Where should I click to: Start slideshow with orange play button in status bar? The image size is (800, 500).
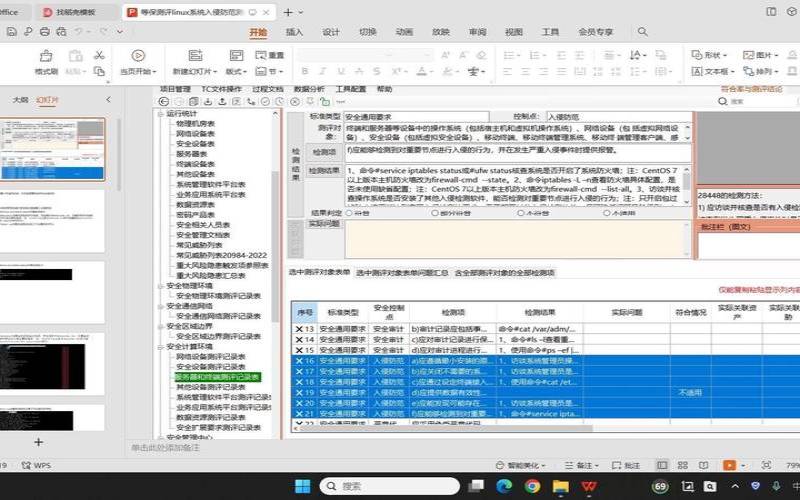(729, 465)
